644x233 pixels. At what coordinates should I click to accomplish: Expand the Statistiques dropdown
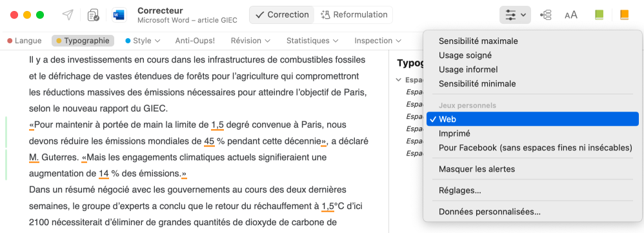click(312, 41)
